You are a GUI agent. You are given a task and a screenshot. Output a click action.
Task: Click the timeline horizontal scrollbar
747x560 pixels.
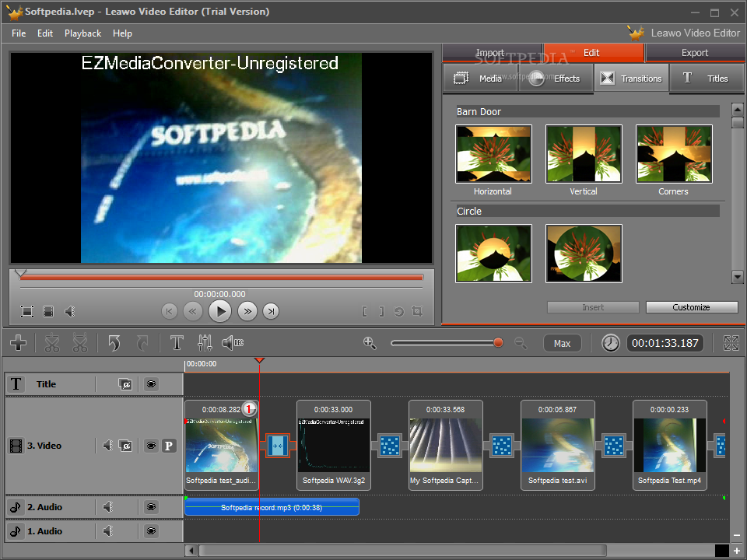[x=403, y=551]
